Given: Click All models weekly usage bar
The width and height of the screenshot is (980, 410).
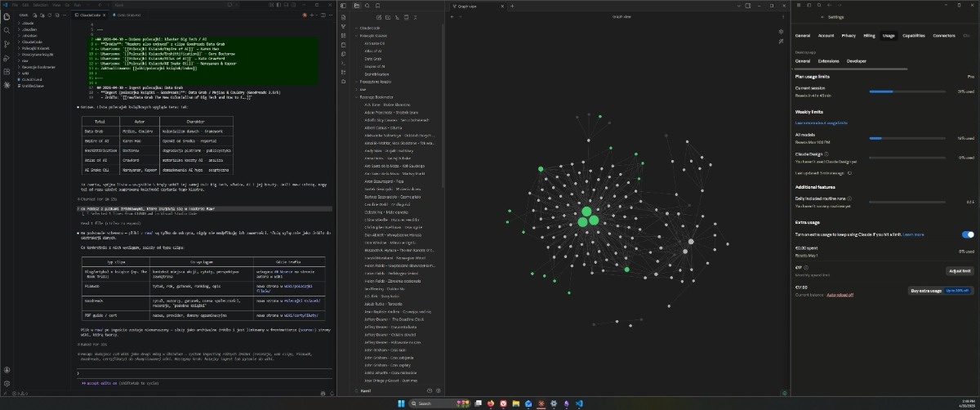Looking at the screenshot, I should tap(906, 138).
